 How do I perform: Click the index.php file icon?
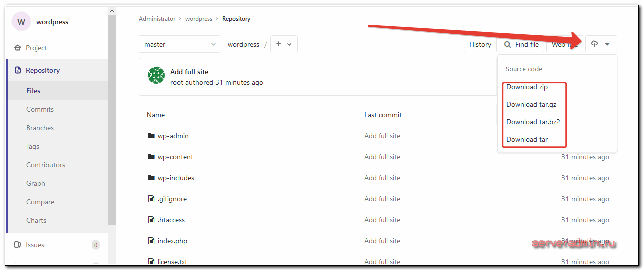[151, 241]
